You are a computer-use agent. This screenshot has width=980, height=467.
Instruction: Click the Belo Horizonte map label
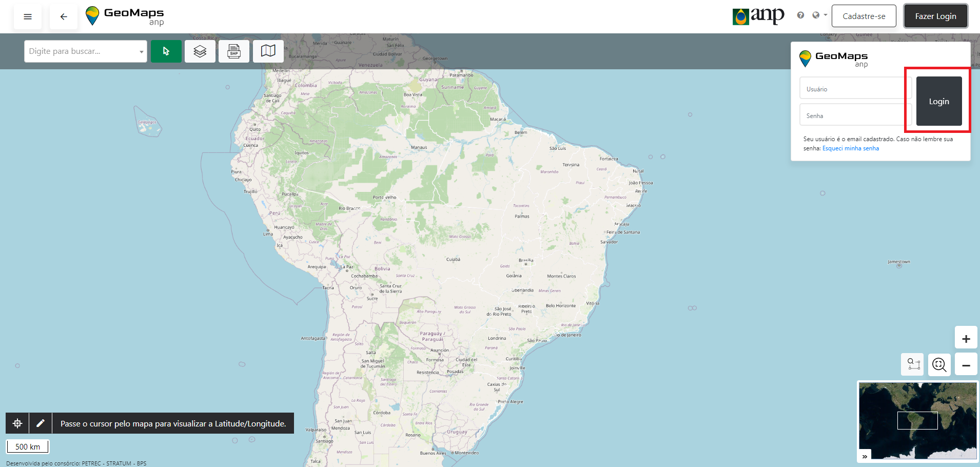coord(561,306)
